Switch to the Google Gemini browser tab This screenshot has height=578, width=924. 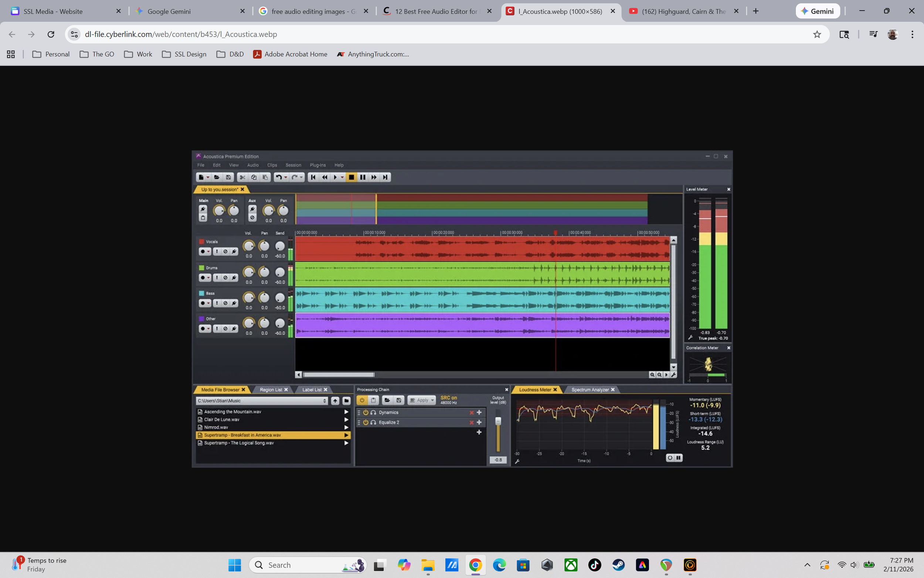[190, 11]
